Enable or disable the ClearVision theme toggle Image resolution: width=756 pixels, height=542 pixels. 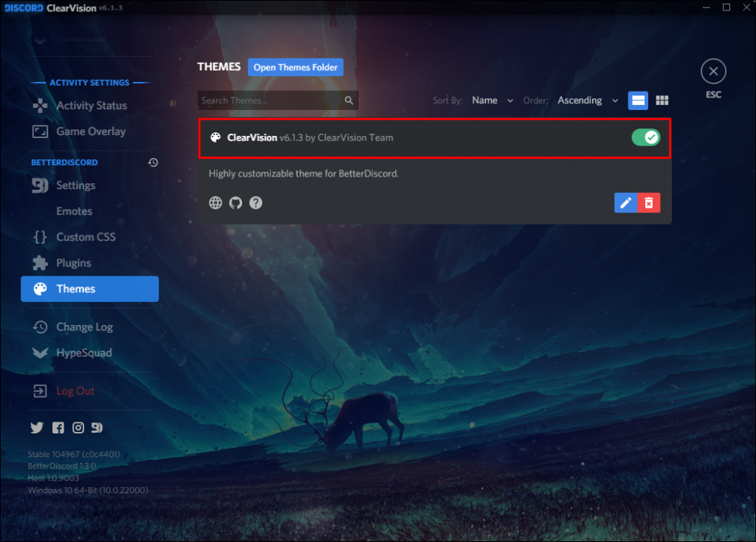click(645, 137)
